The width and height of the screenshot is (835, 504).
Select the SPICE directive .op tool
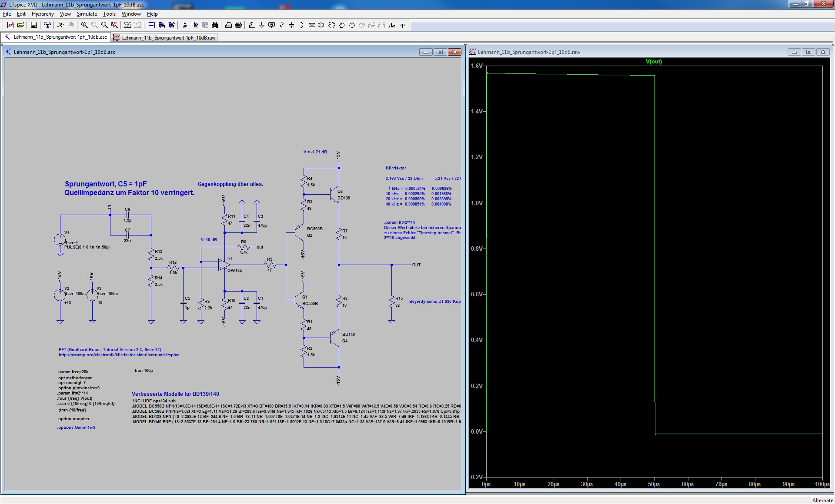[402, 25]
